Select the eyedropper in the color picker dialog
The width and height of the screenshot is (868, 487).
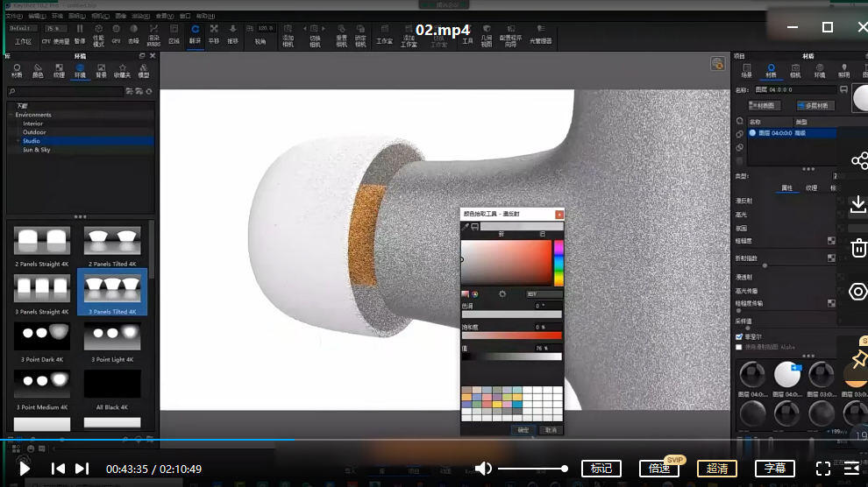tap(466, 227)
